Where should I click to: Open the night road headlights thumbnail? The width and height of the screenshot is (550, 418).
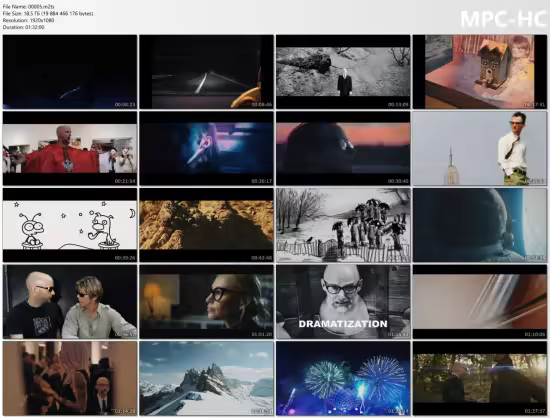click(x=207, y=72)
